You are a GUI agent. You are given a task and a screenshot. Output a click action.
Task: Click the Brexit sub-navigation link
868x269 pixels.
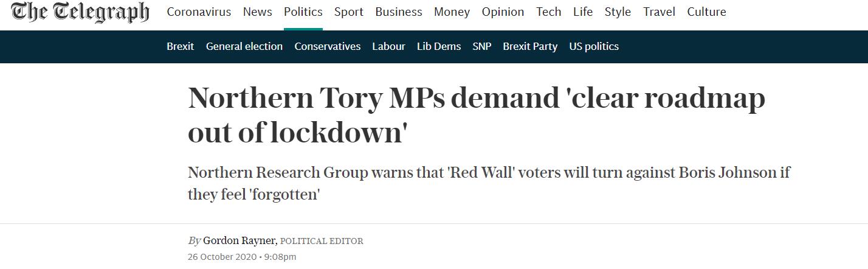click(180, 46)
